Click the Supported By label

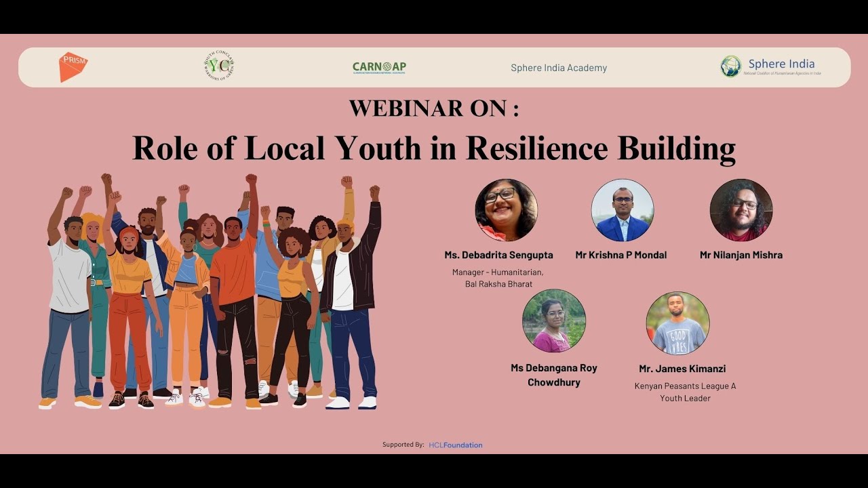pyautogui.click(x=403, y=445)
